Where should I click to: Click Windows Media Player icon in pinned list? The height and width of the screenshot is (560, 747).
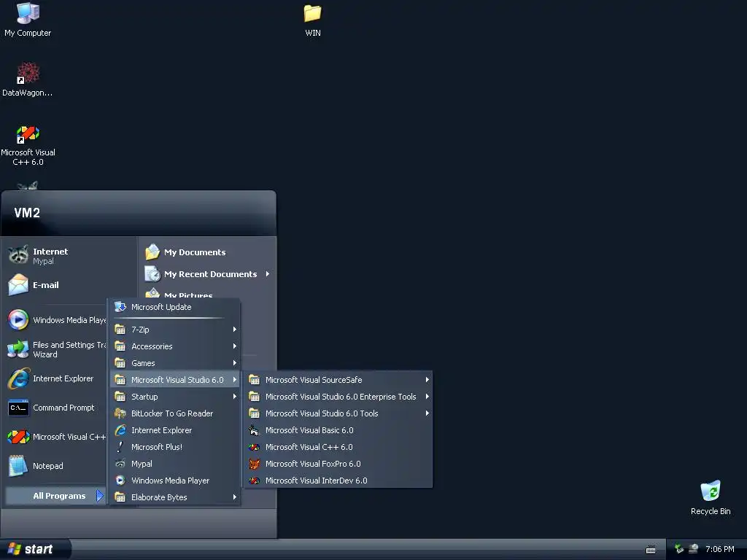pos(18,319)
